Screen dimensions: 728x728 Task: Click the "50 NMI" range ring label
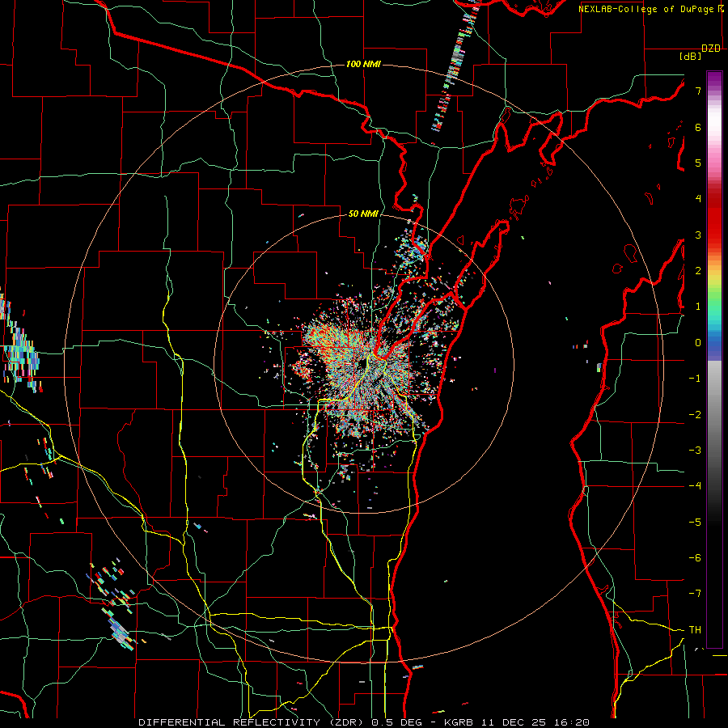pos(363,214)
